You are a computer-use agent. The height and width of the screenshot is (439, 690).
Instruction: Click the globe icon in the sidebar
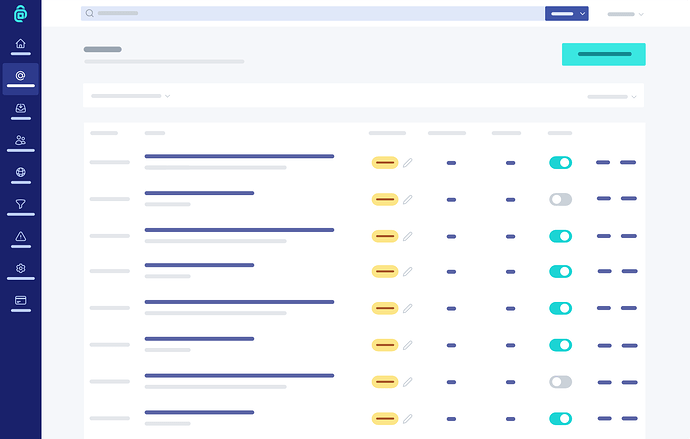click(20, 172)
